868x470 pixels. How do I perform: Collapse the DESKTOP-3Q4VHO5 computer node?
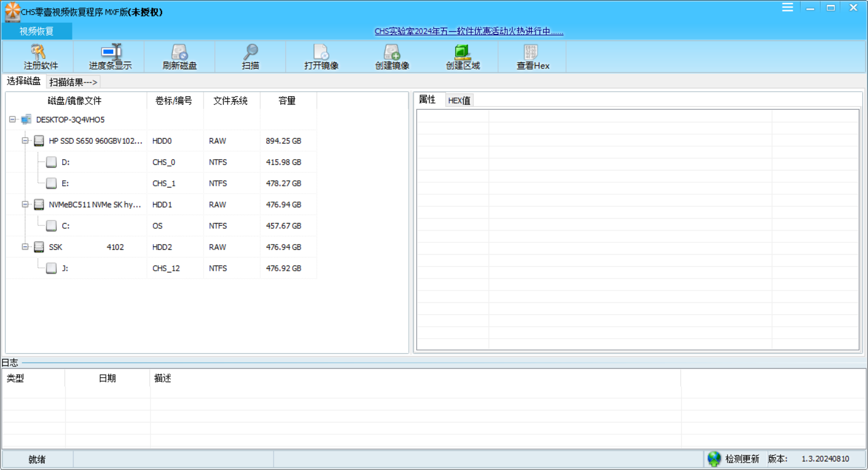tap(13, 119)
